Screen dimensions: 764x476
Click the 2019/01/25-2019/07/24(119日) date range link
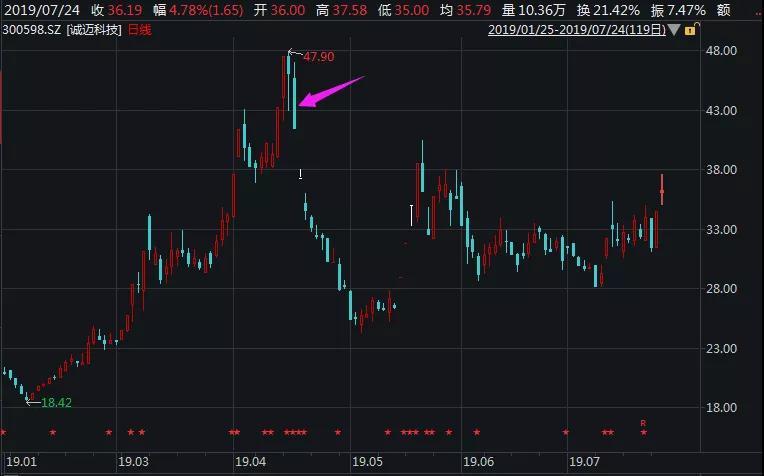[577, 30]
